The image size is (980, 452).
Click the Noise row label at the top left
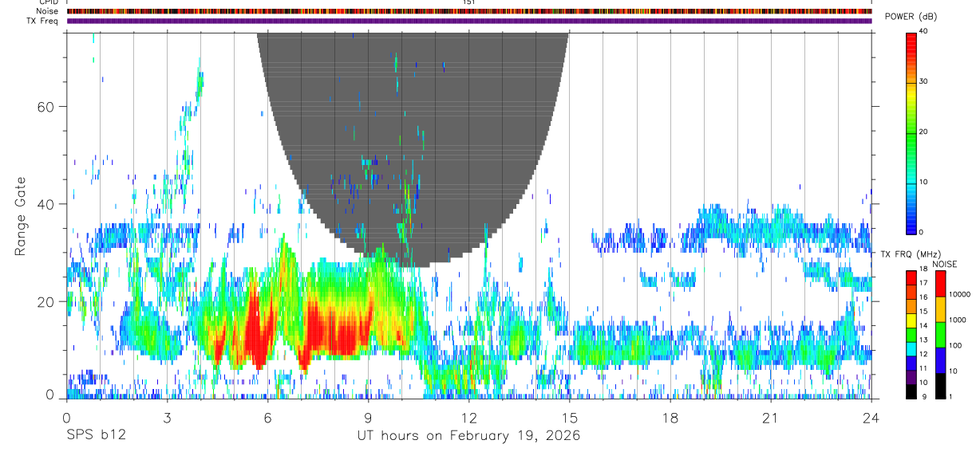pyautogui.click(x=45, y=11)
